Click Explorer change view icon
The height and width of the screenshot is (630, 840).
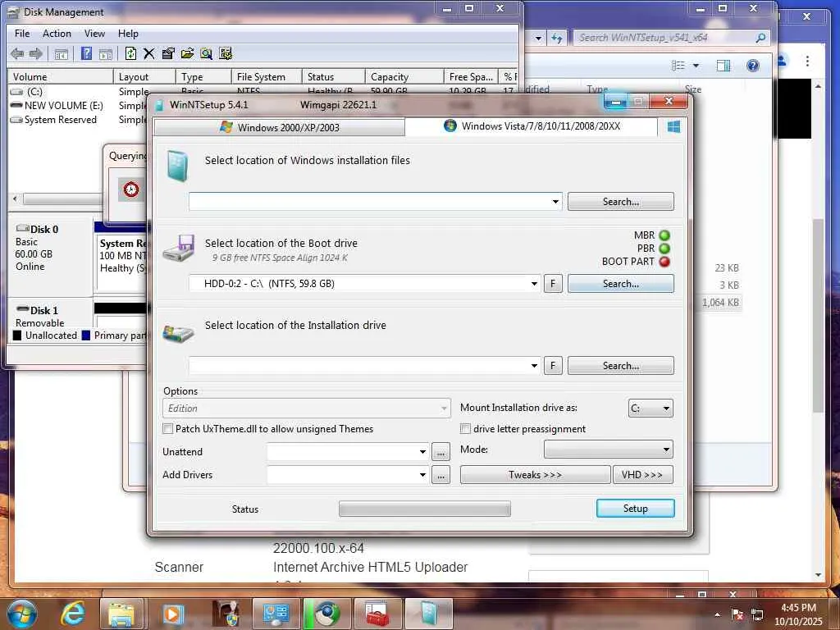(x=678, y=66)
